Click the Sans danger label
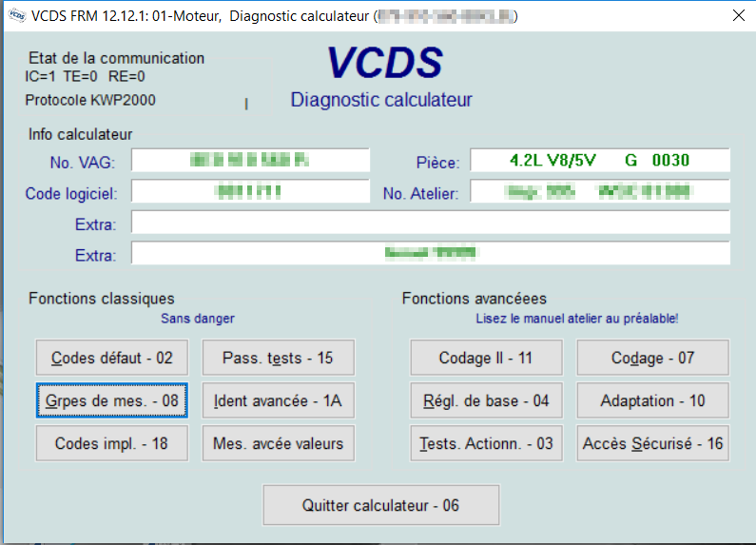This screenshot has height=545, width=756. (198, 319)
